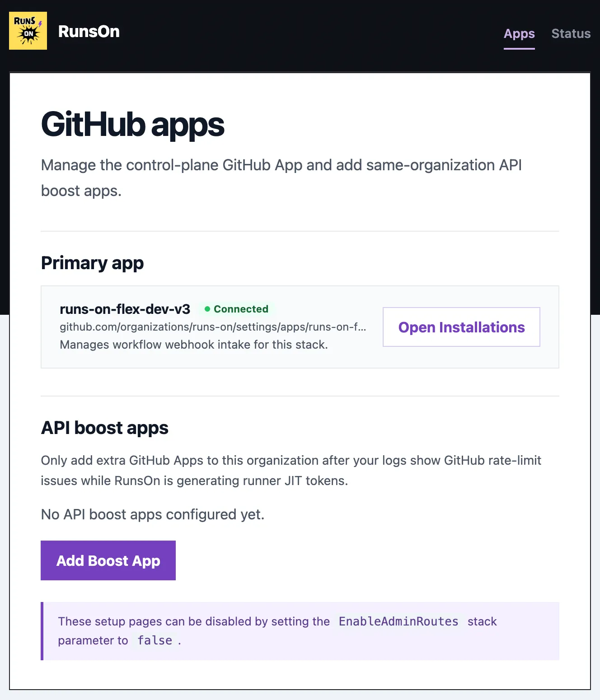600x700 pixels.
Task: Click the Open Installations button
Action: click(461, 327)
